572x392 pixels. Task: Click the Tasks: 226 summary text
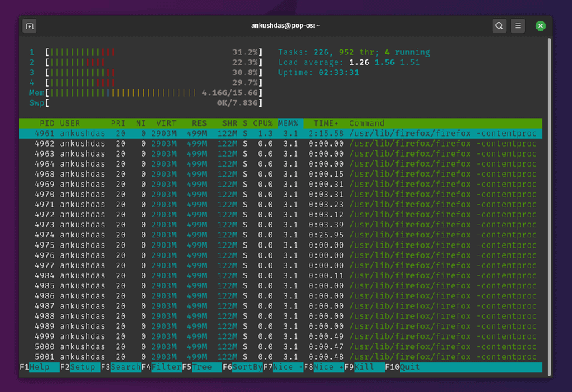(x=304, y=52)
